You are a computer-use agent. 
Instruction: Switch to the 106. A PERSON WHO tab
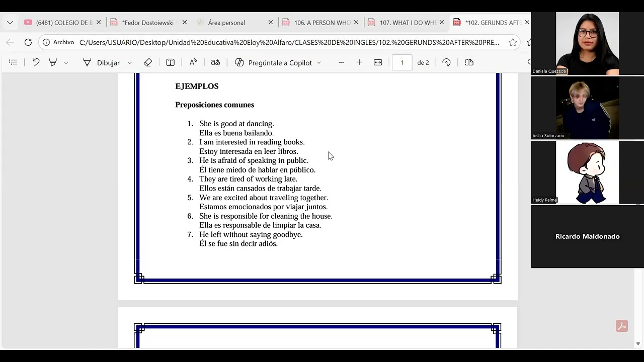pos(320,23)
